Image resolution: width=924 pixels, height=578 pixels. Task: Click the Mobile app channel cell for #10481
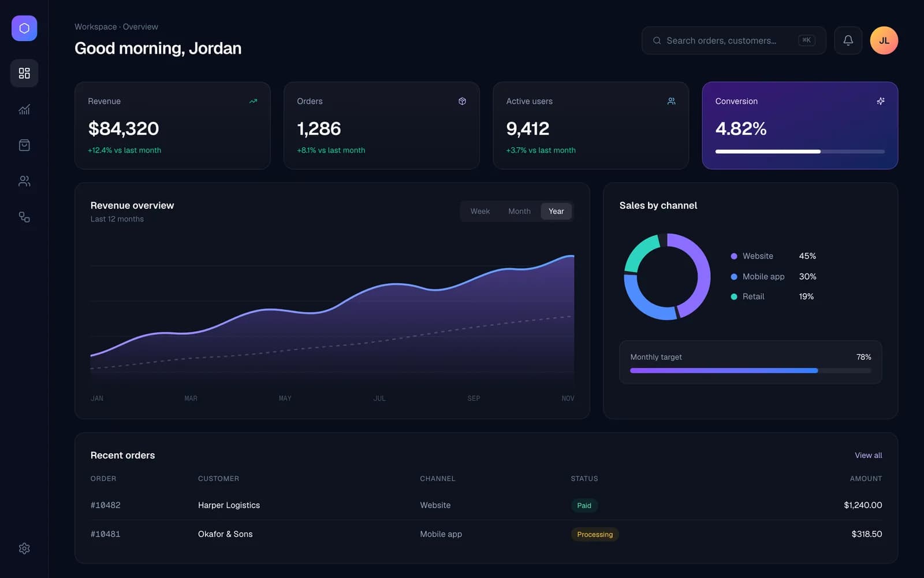pyautogui.click(x=441, y=534)
